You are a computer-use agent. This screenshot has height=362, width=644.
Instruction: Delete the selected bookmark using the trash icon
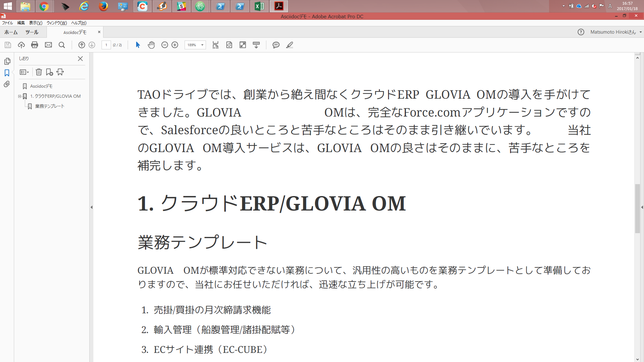pyautogui.click(x=38, y=72)
